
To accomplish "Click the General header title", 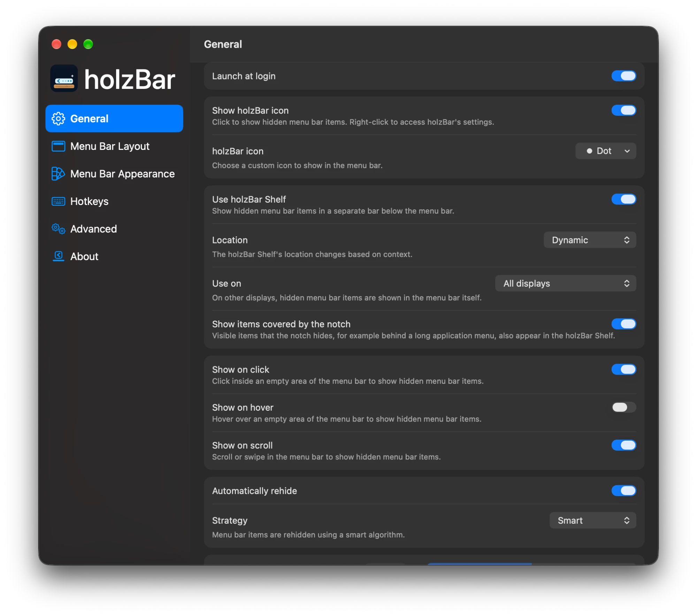I will tap(223, 44).
